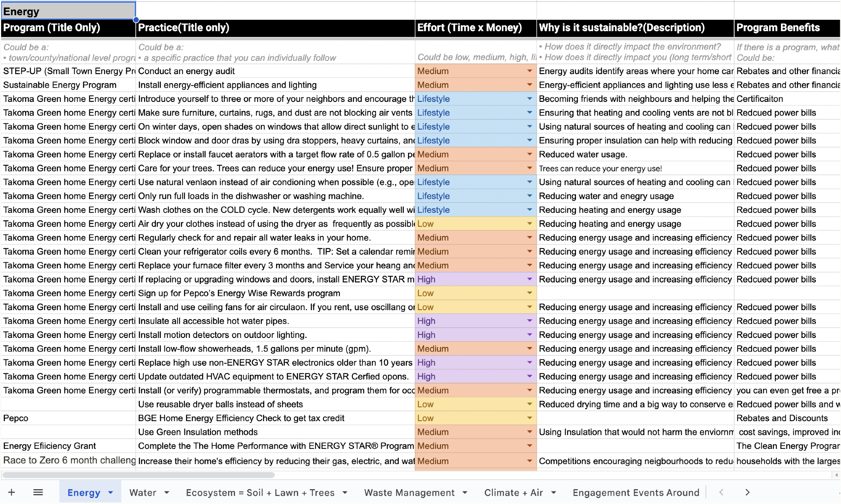Open effort dropdown for Insulate hot water pipes row
This screenshot has width=841, height=504.
click(x=529, y=321)
